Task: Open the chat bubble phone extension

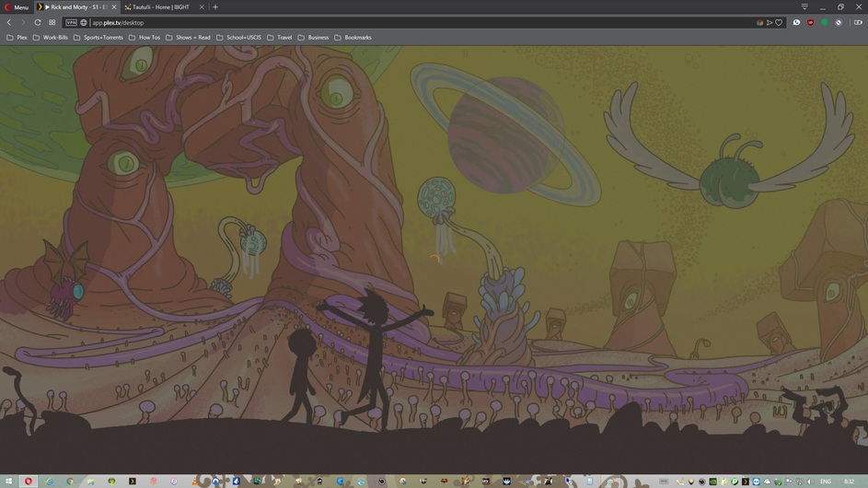Action: pos(796,23)
